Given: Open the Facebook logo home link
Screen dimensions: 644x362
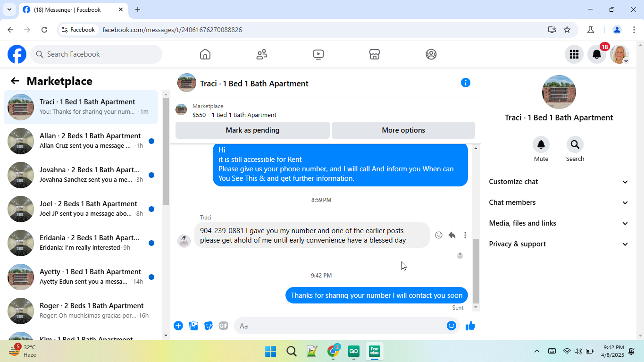Looking at the screenshot, I should [x=17, y=54].
